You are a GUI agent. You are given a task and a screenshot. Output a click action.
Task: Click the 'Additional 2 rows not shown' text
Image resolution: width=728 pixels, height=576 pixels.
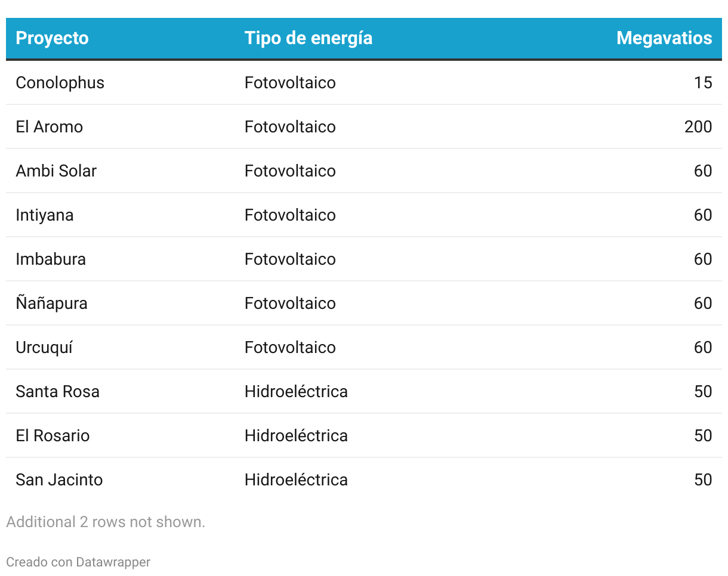click(x=106, y=522)
